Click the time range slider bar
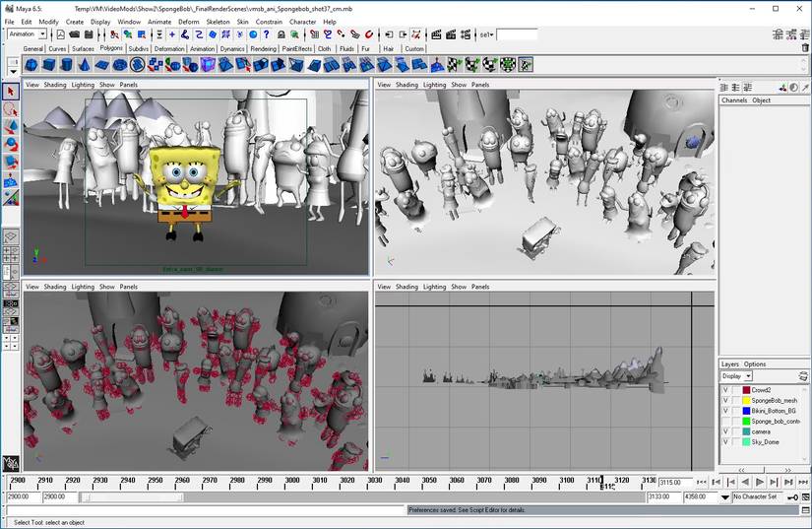The height and width of the screenshot is (529, 812). (x=132, y=497)
